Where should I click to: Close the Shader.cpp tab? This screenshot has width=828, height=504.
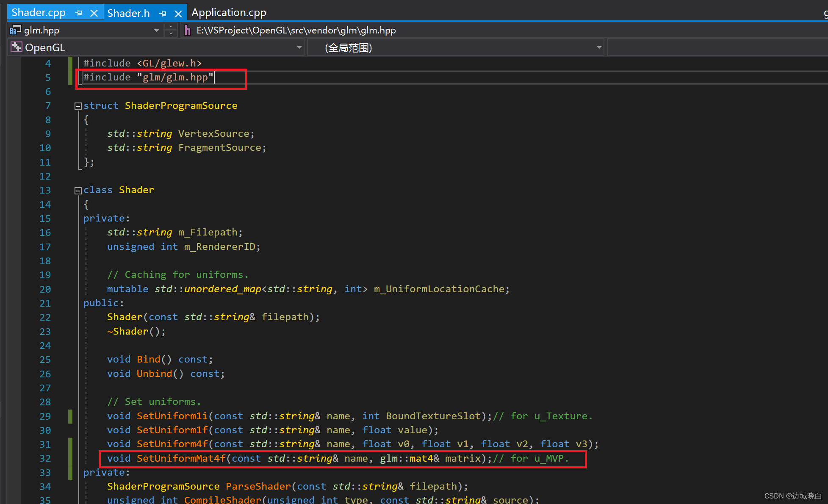(94, 13)
